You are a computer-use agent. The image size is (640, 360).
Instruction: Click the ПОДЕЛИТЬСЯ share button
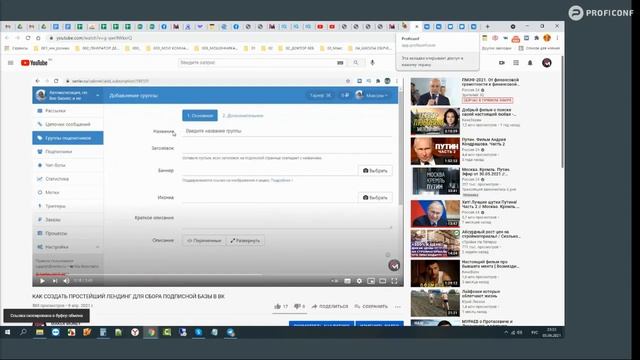click(x=330, y=306)
